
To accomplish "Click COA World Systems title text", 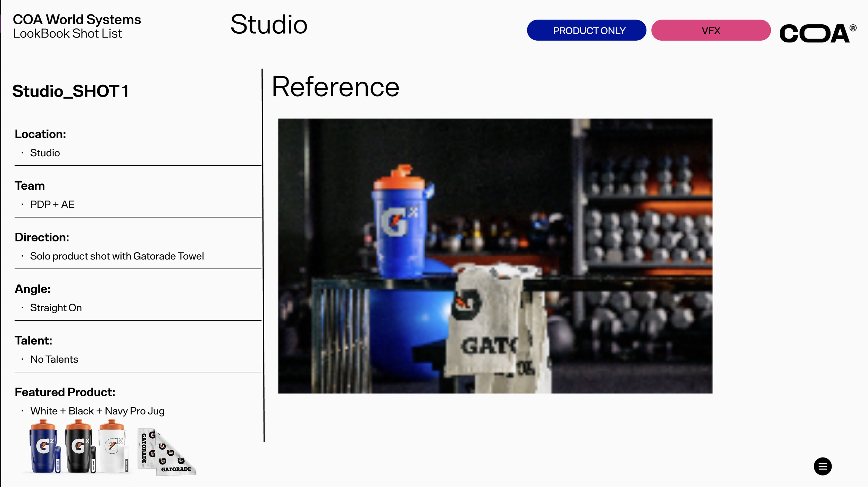I will pyautogui.click(x=77, y=19).
